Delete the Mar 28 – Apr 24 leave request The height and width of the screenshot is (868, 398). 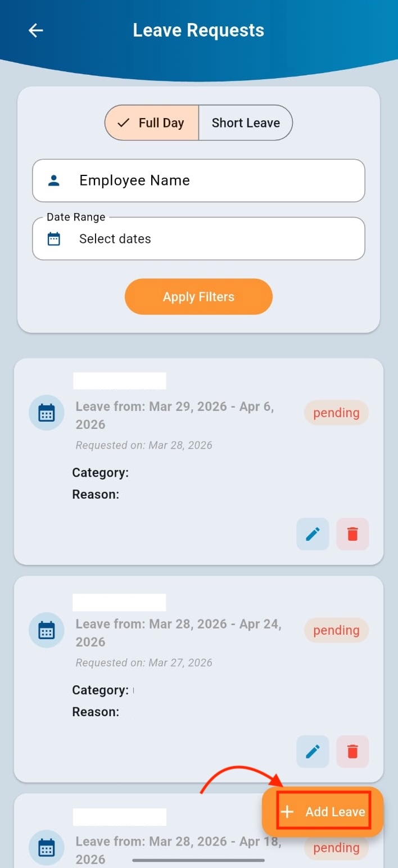point(352,751)
